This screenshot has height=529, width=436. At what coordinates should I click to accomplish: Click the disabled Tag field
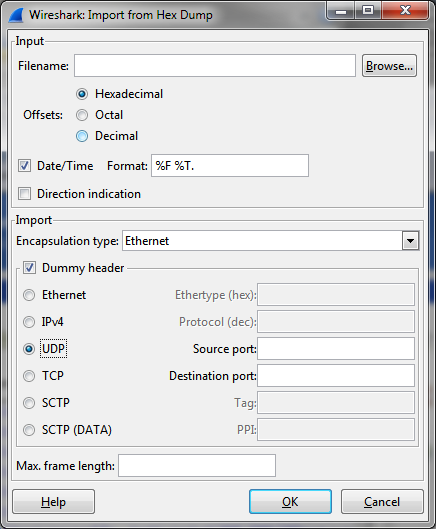[336, 403]
